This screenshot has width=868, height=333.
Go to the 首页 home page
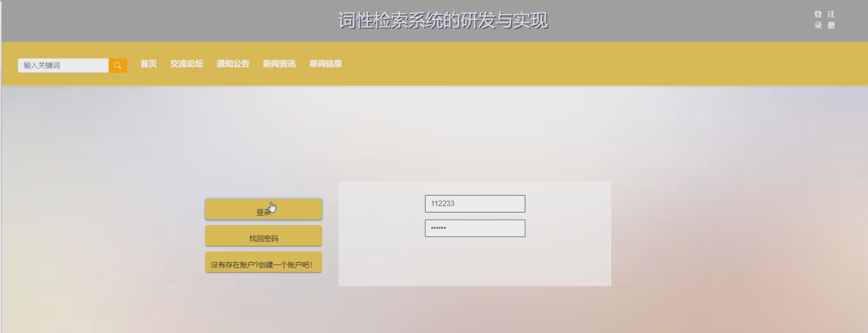click(x=148, y=64)
